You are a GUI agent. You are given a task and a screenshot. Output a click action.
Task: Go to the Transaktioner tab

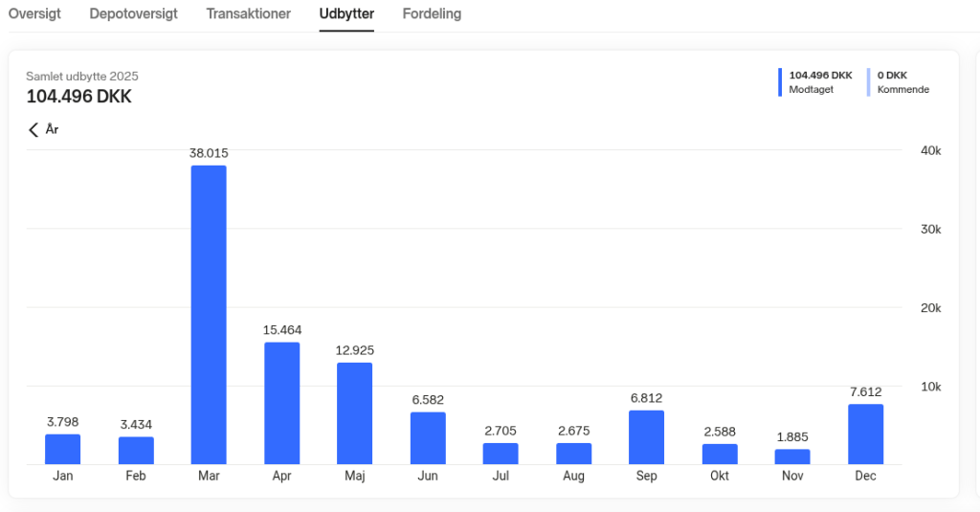(248, 14)
